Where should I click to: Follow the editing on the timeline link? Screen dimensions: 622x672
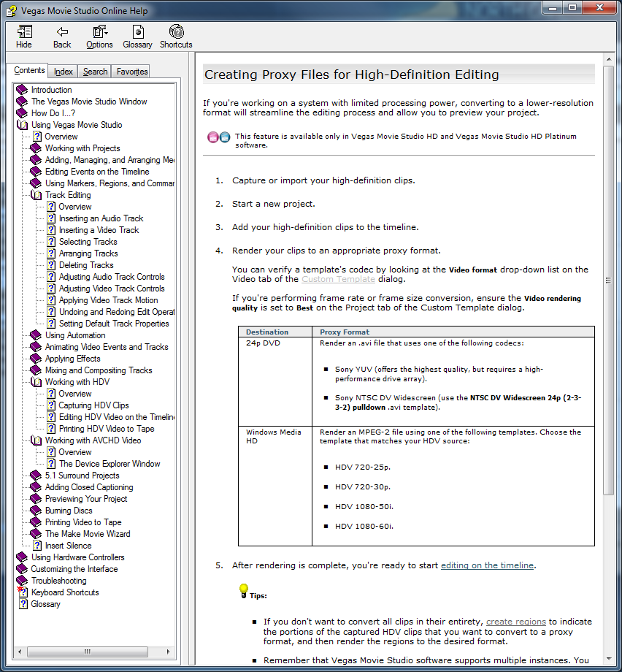(x=488, y=565)
